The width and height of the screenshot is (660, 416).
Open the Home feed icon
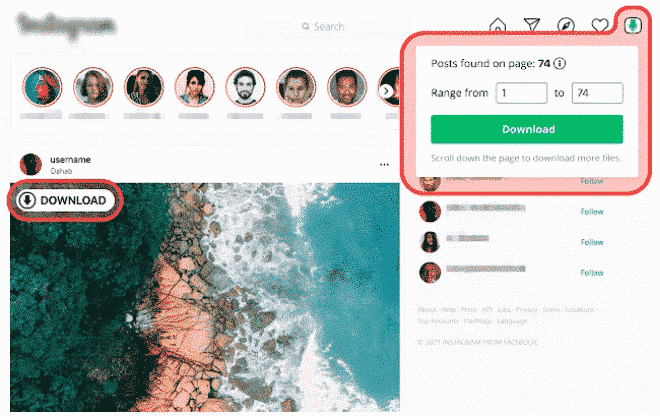498,26
